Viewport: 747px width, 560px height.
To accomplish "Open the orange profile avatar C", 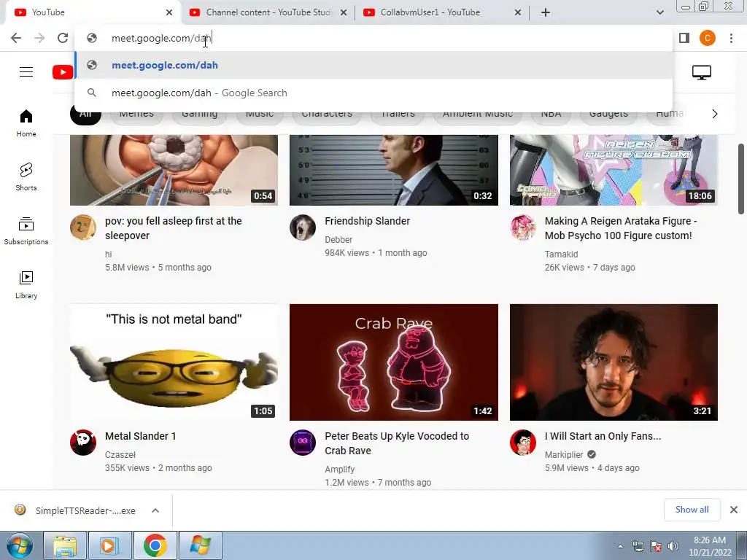I will (x=708, y=38).
